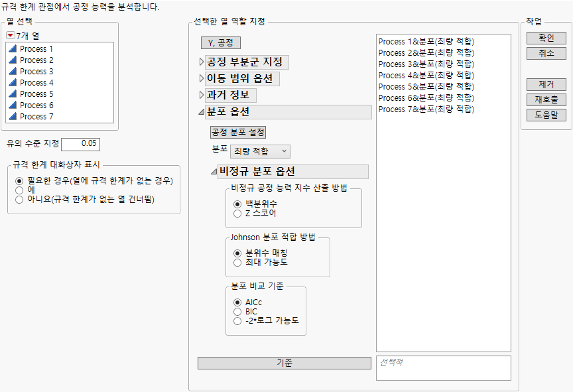Select BIC as the distribution comparison criterion
573x392 pixels.
237,312
